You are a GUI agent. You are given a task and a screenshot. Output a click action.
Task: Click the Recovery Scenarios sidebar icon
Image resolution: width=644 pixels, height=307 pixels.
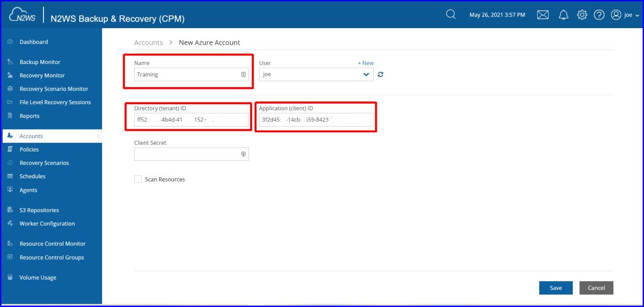[x=10, y=163]
